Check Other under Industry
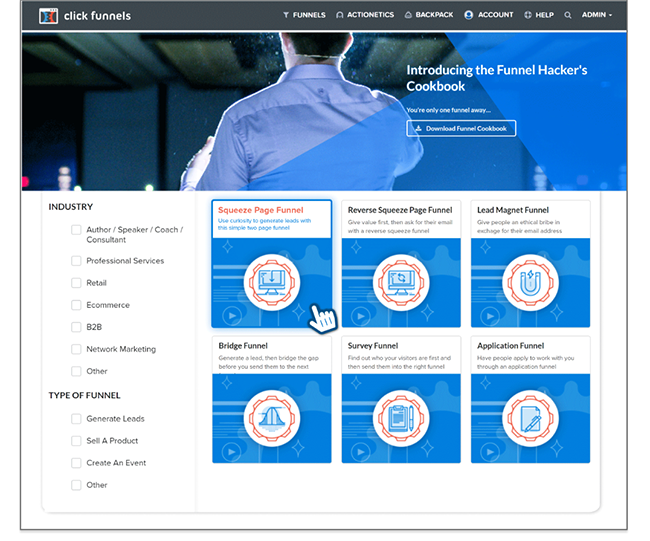 tap(76, 371)
